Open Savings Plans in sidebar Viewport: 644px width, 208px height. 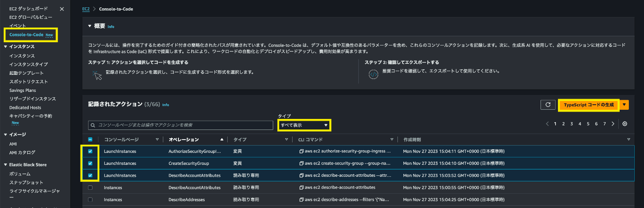click(x=23, y=90)
